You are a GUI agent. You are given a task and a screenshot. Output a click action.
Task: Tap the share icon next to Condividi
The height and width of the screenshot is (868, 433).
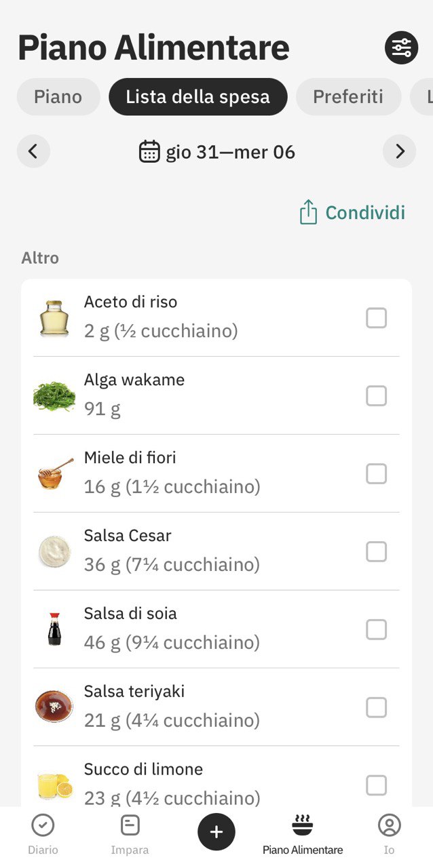click(308, 212)
